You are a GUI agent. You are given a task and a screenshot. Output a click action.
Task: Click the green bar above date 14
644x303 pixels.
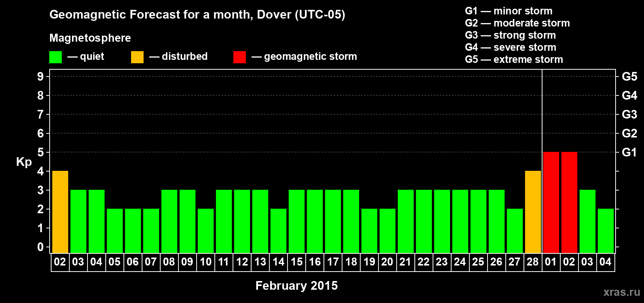click(x=278, y=231)
